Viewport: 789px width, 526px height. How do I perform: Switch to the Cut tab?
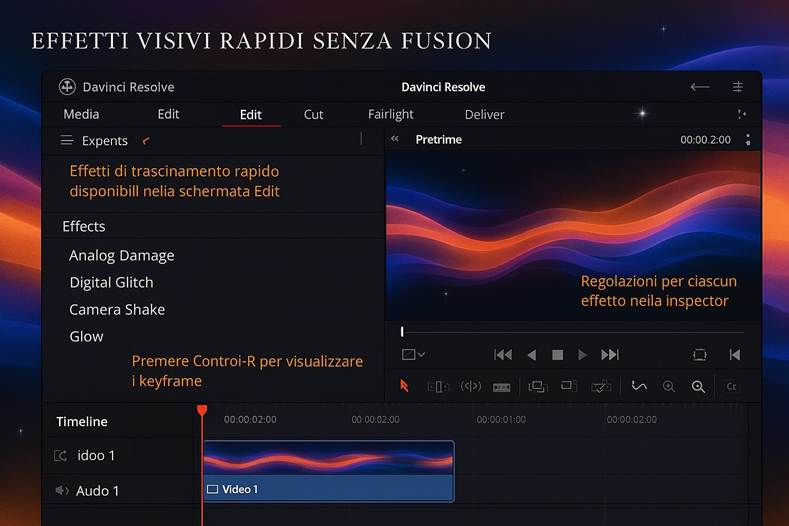point(313,115)
